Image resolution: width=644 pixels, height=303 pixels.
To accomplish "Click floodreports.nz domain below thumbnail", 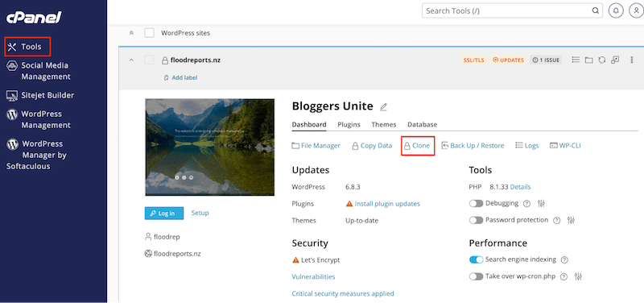I will (x=177, y=254).
